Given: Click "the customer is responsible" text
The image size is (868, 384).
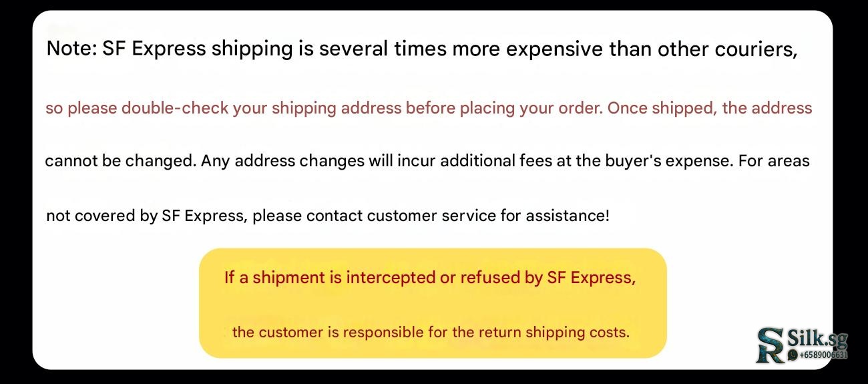Looking at the screenshot, I should pyautogui.click(x=319, y=332).
